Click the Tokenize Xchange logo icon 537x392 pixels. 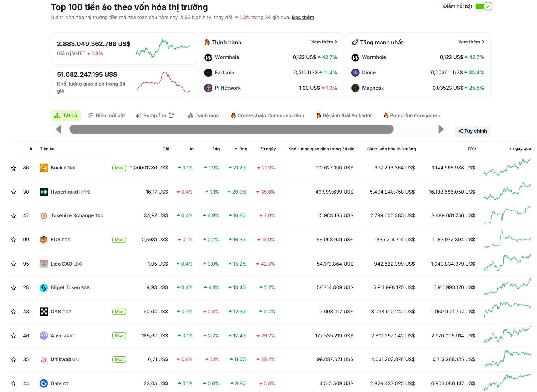pyautogui.click(x=43, y=216)
